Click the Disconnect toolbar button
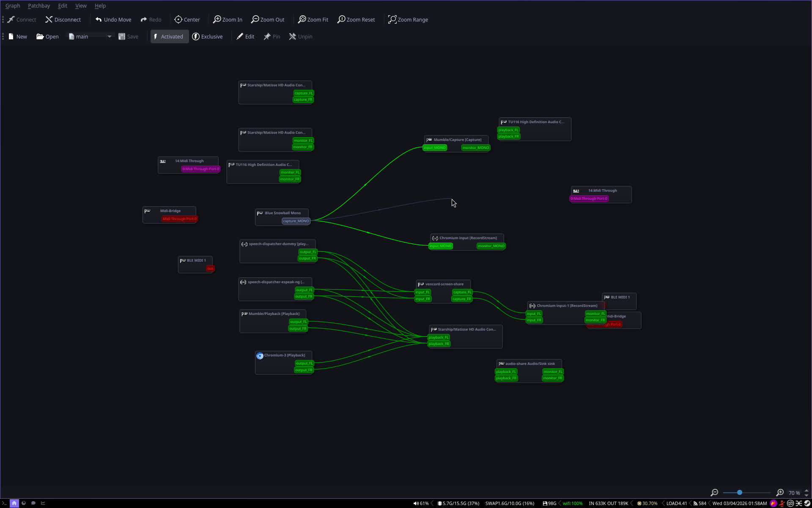Viewport: 812px width, 508px height. click(x=63, y=19)
